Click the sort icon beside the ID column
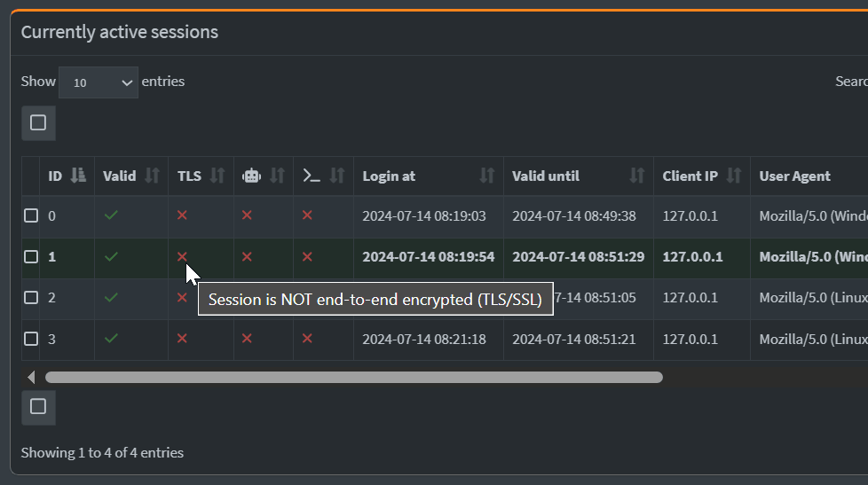 click(x=78, y=176)
